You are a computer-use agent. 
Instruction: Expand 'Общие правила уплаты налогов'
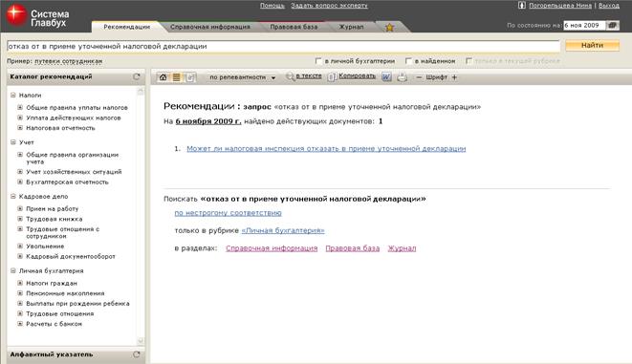(20, 108)
